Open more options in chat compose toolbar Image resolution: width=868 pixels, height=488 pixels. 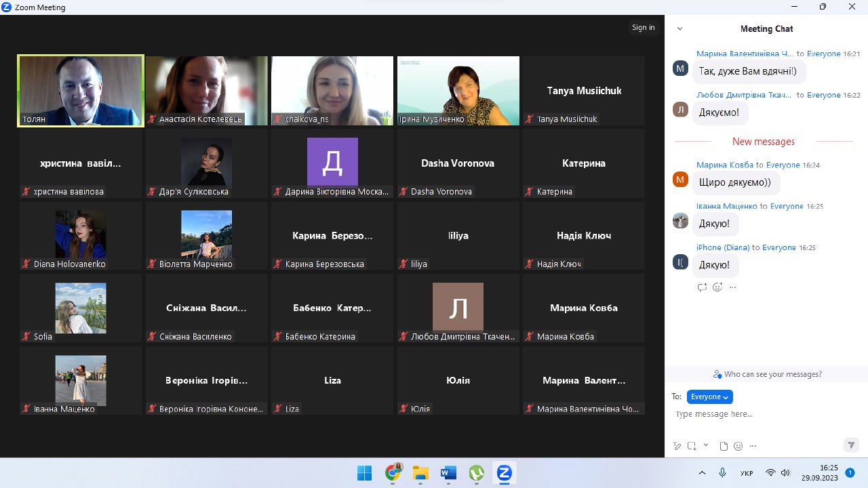click(x=753, y=446)
